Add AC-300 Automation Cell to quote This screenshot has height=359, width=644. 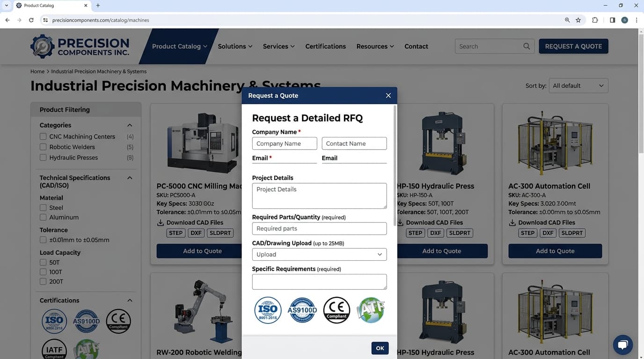(555, 251)
